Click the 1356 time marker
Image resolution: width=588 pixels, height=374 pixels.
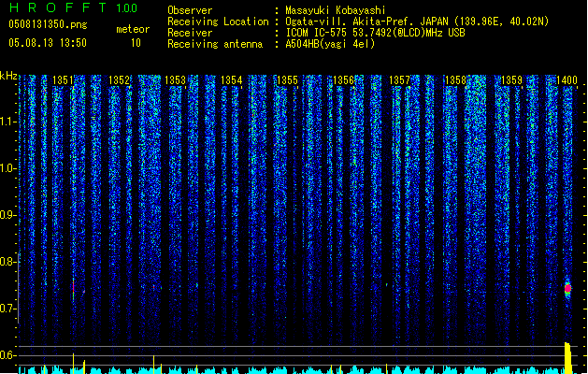tap(343, 79)
